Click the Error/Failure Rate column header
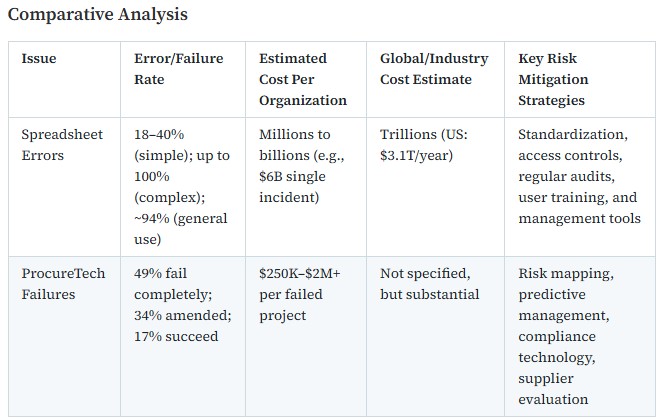Image resolution: width=663 pixels, height=420 pixels. tap(177, 69)
